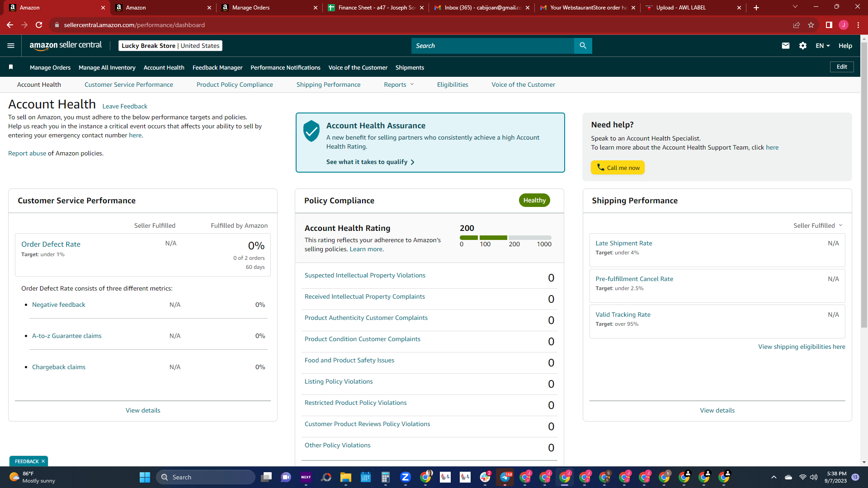Open Suspected Intellectual Property Violations

coord(365,275)
